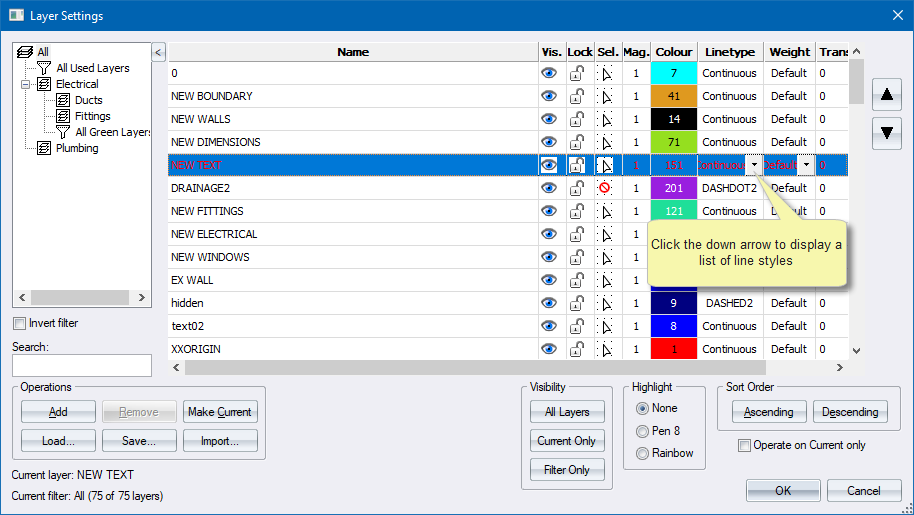The height and width of the screenshot is (515, 914).
Task: Select the Plumbing filter in the tree
Action: click(x=77, y=148)
